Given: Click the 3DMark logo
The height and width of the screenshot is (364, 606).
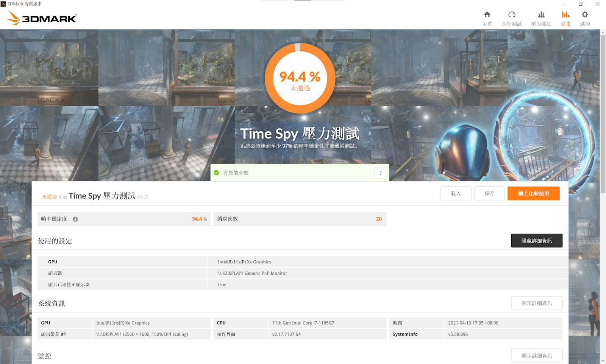Looking at the screenshot, I should coord(42,18).
